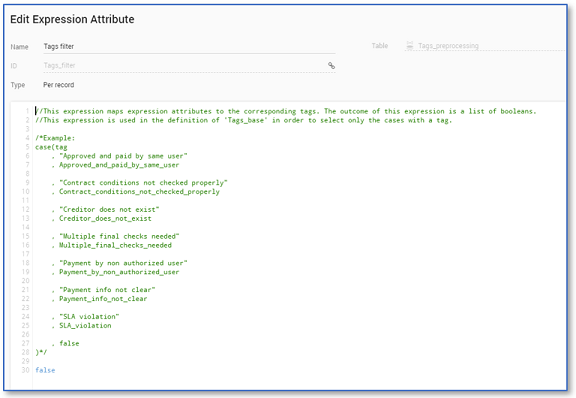The image size is (576, 398).
Task: Click the string "Contract conditions not checked properly"
Action: coord(144,183)
